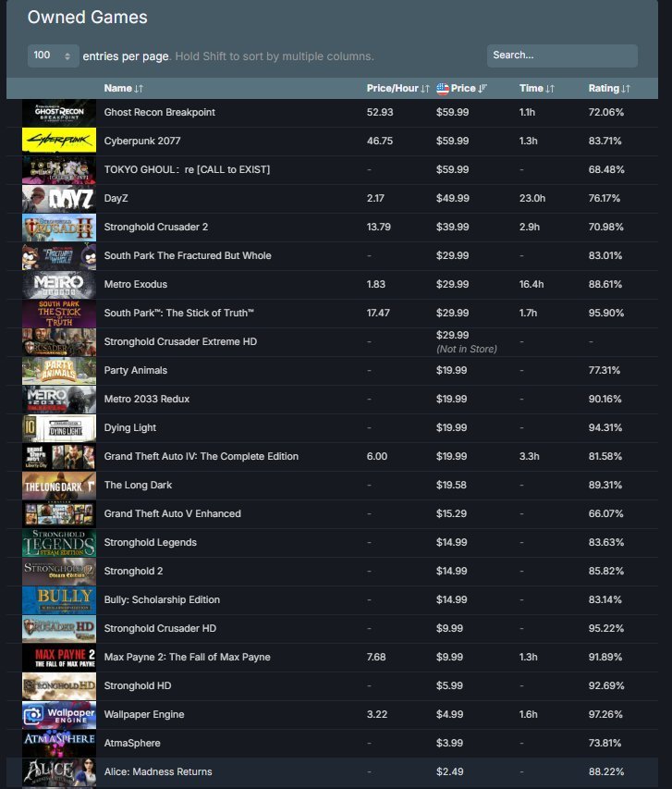This screenshot has width=672, height=789.
Task: Select the $15.29 price cell
Action: pyautogui.click(x=451, y=513)
